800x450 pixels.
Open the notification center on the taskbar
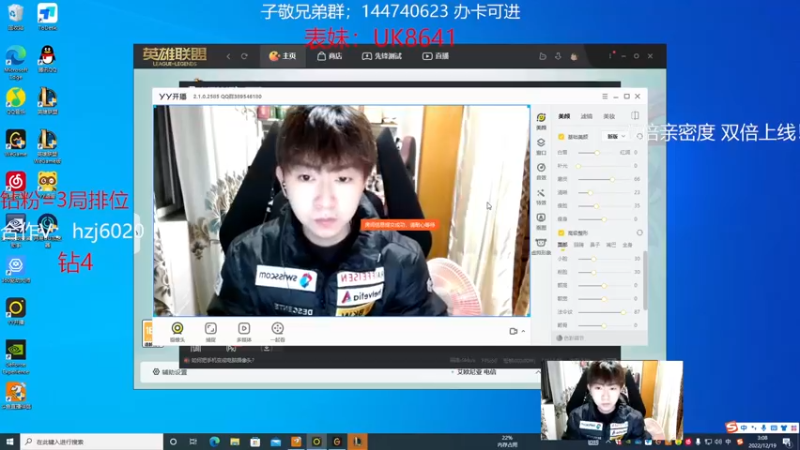(x=787, y=442)
